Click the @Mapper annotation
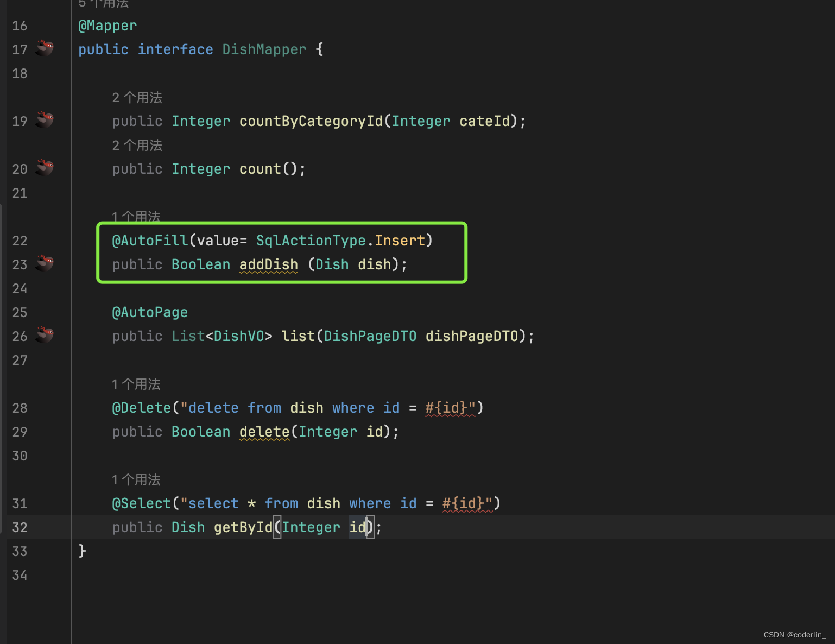This screenshot has height=644, width=835. click(107, 26)
